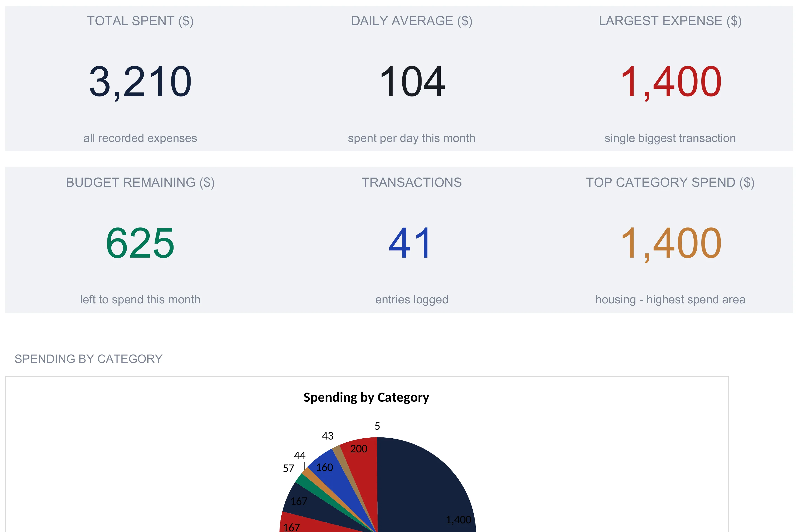Click the TOP CATEGORY SPEND ($) card title
The image size is (798, 532).
click(x=670, y=183)
